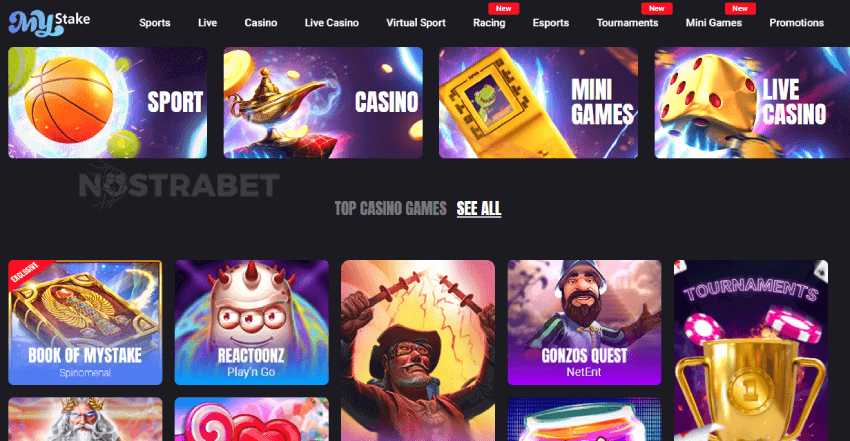Open the Promotions page
Screen dimensions: 850x441
click(x=796, y=23)
